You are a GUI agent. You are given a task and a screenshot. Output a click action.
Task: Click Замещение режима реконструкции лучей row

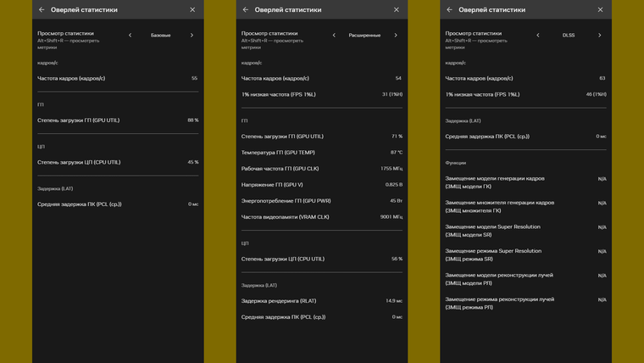525,303
